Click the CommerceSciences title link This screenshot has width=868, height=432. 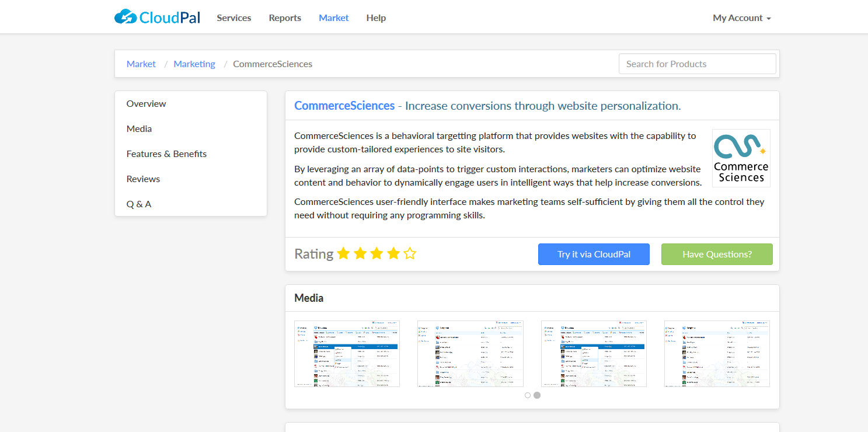click(x=344, y=106)
